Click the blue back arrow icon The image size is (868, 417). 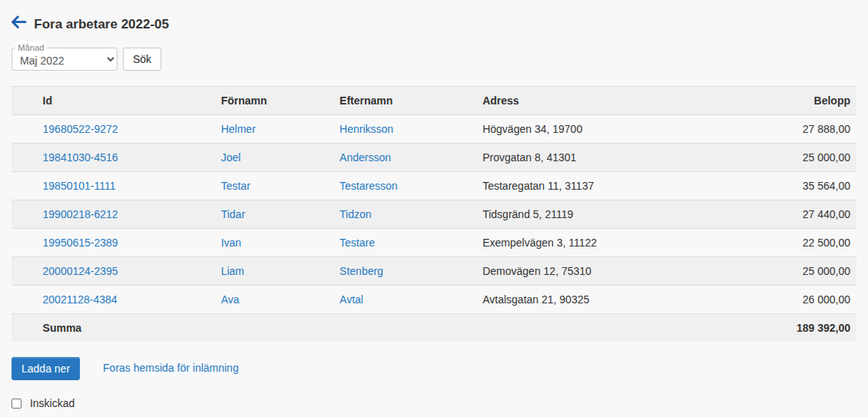point(19,22)
